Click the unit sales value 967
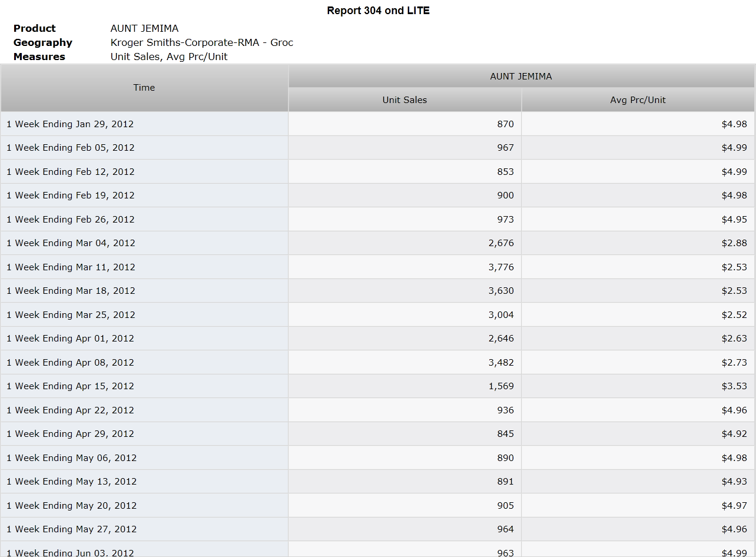756x557 pixels. click(505, 148)
